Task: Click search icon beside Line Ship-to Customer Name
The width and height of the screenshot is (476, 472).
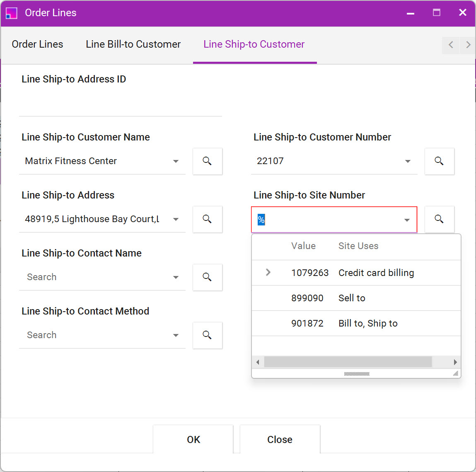Action: [x=207, y=161]
